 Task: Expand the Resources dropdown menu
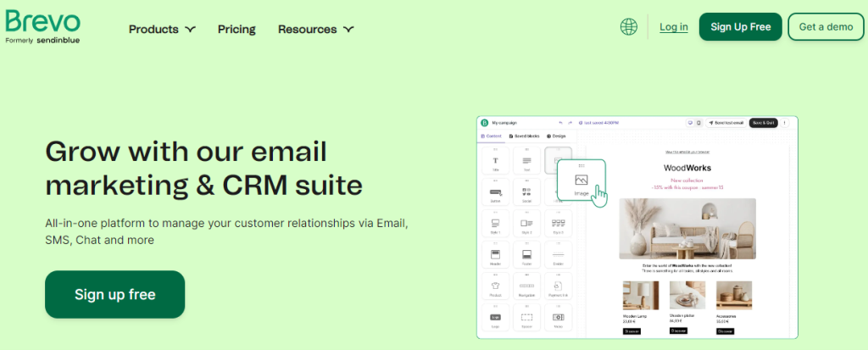click(x=315, y=30)
